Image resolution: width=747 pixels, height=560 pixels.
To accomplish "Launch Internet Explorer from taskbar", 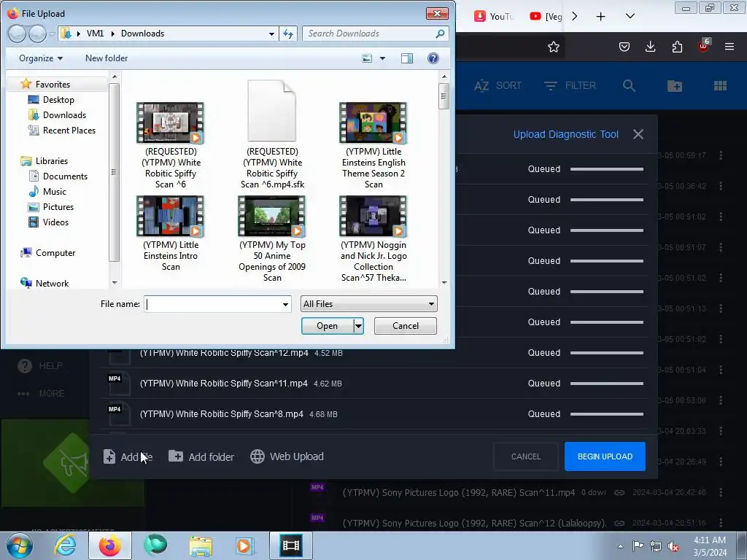I will pyautogui.click(x=65, y=545).
